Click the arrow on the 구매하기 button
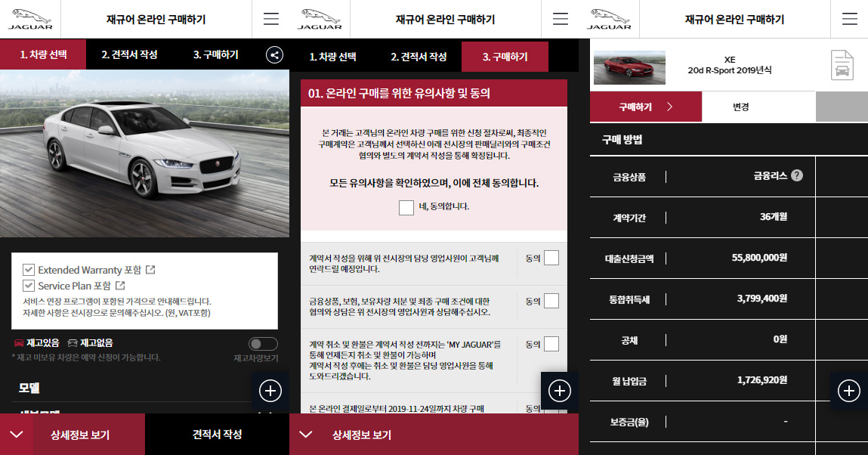The height and width of the screenshot is (455, 868). click(670, 107)
